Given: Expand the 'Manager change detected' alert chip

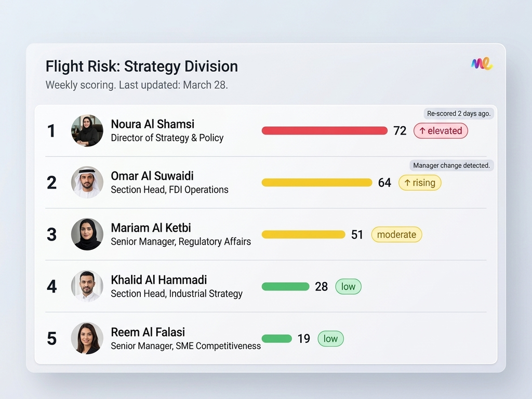Looking at the screenshot, I should click(451, 165).
